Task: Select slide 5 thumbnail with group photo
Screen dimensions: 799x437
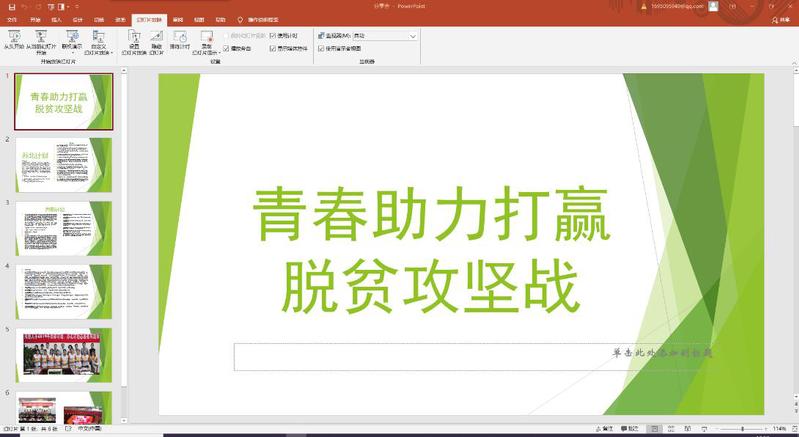Action: [64, 353]
